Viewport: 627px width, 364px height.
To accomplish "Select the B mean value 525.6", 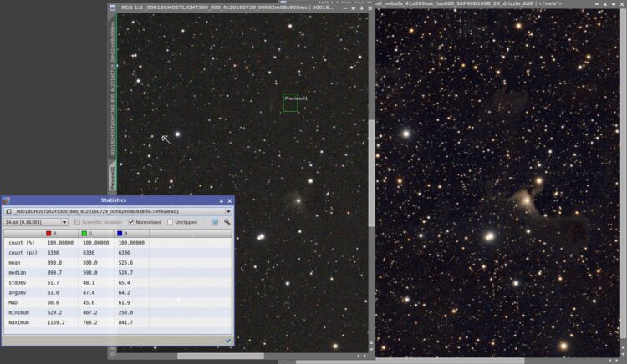I will coord(125,263).
